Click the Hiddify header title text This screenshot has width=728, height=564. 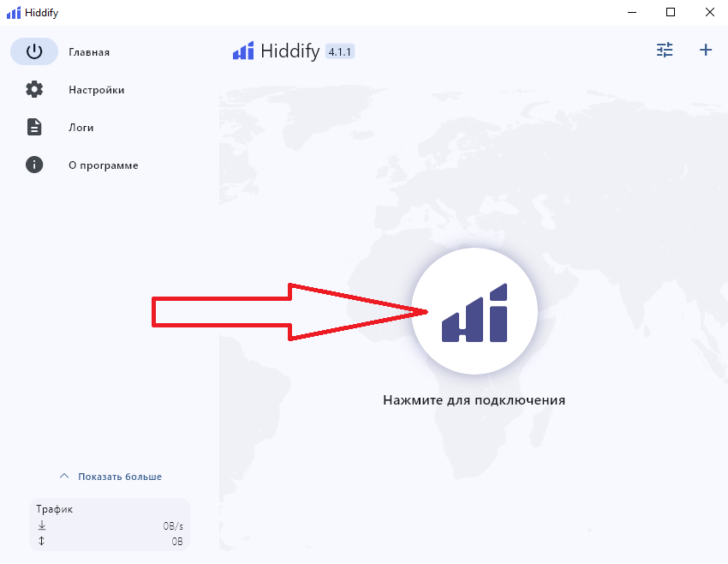click(x=290, y=51)
